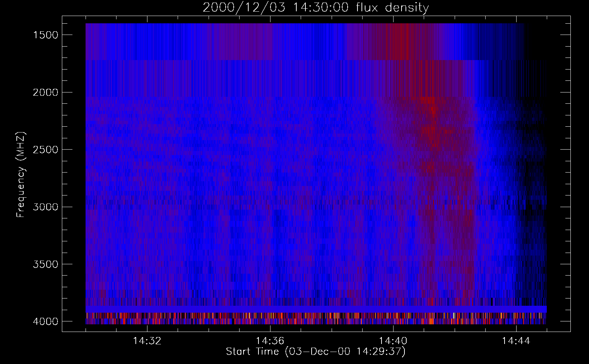Click the "Start Time (03-Dec-00 14:29:37)" axis label
This screenshot has height=364, width=589.
[316, 352]
